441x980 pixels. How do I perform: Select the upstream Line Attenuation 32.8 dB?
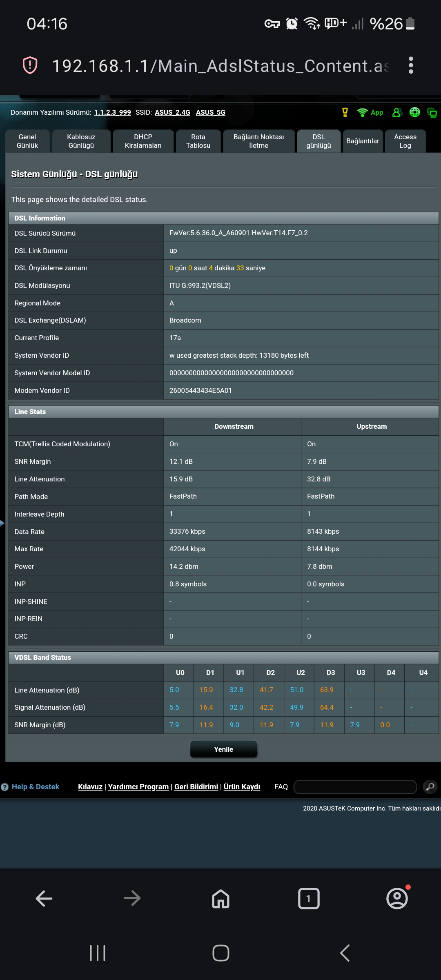coord(319,479)
